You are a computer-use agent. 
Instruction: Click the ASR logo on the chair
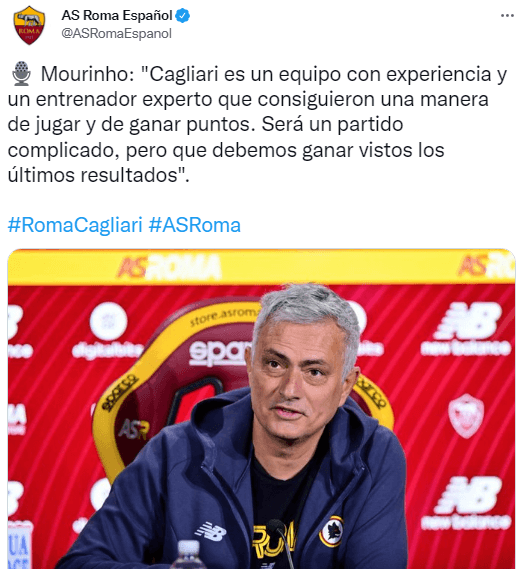134,429
